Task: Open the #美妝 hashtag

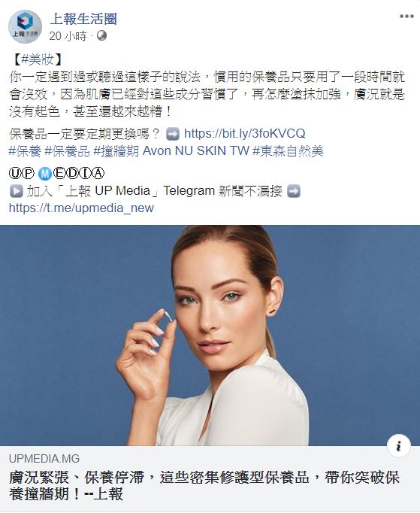Action: [x=38, y=59]
